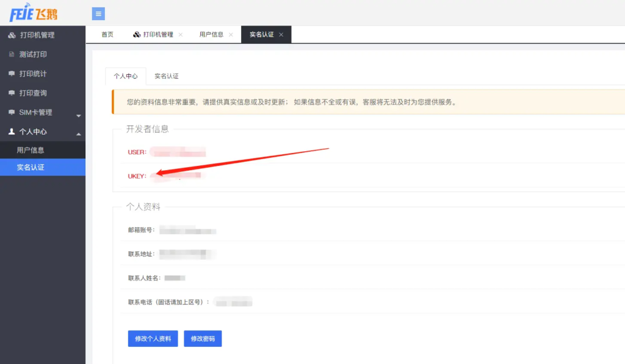The image size is (625, 364).
Task: Select the 打印机管理 icon in the sidebar
Action: tap(10, 35)
